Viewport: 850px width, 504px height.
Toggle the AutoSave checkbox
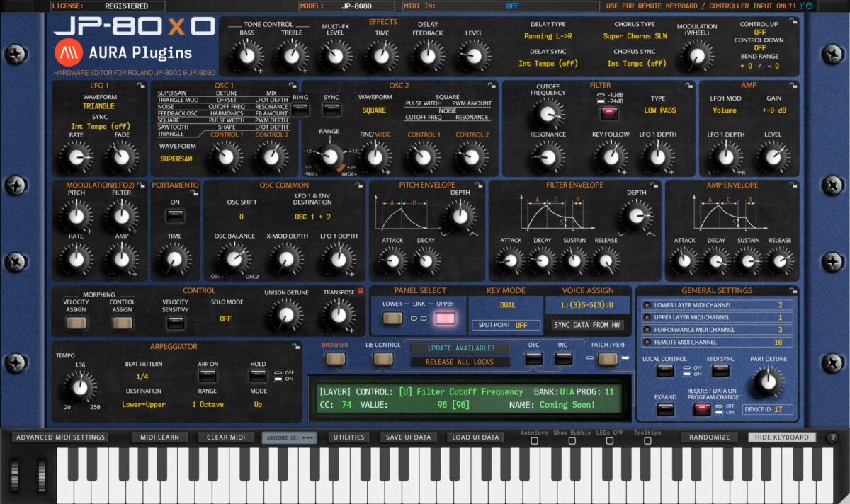(x=534, y=441)
